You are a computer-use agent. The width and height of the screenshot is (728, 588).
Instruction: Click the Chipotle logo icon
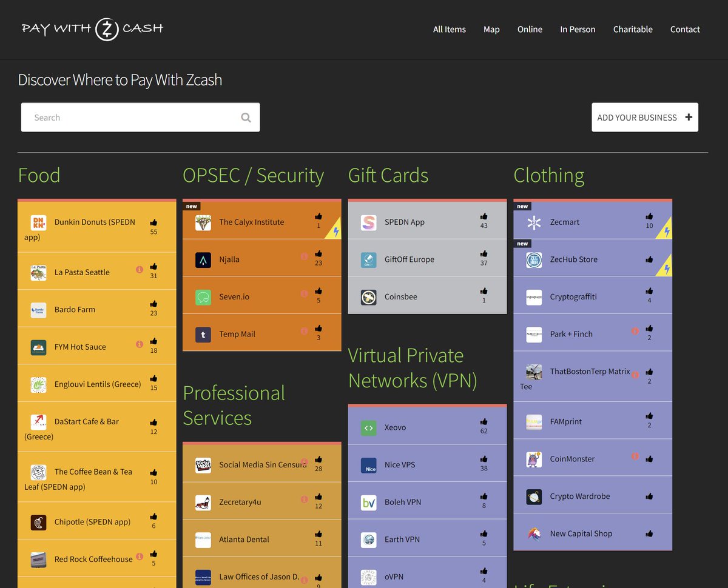coord(38,522)
